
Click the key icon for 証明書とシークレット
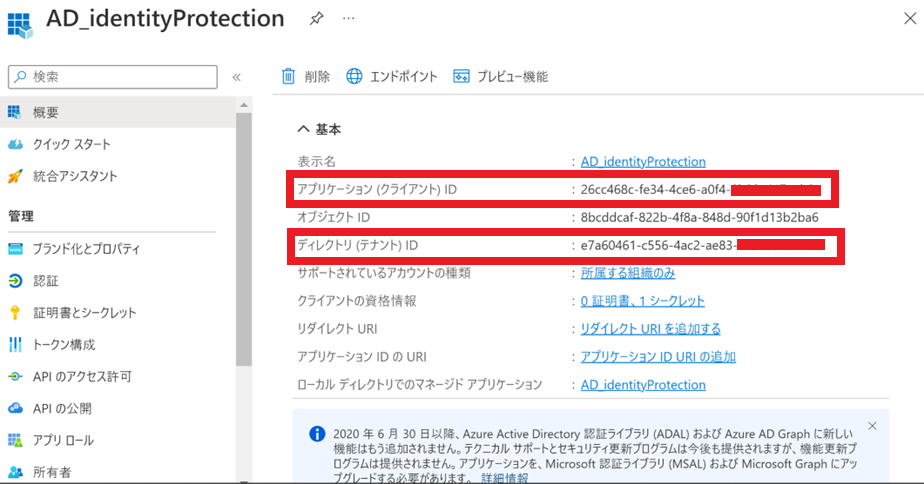(x=15, y=312)
